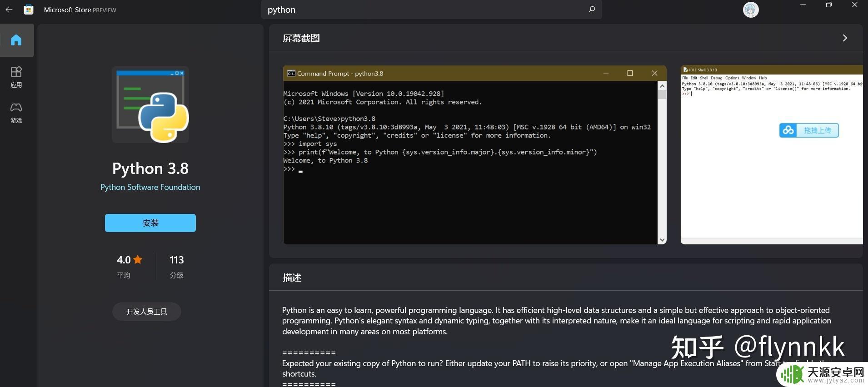Screen dimensions: 868x387
Task: Click the 拖拽上传 cloud upload badge
Action: click(809, 130)
